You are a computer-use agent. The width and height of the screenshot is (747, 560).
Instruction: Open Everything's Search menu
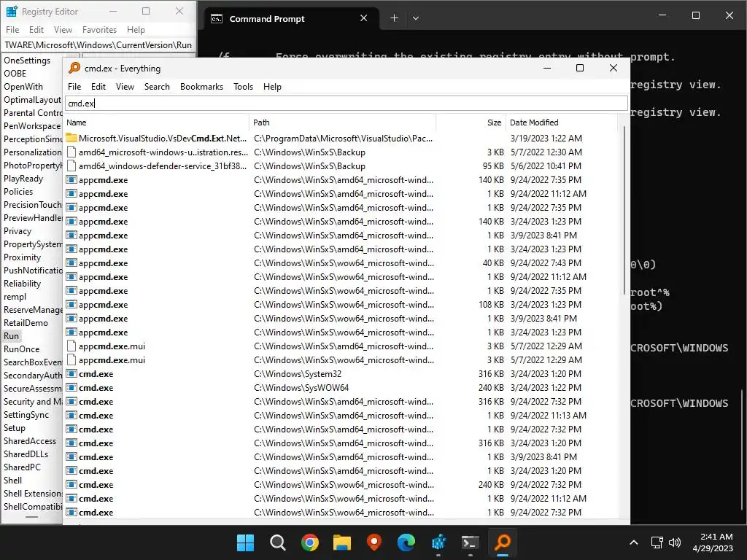(x=157, y=87)
